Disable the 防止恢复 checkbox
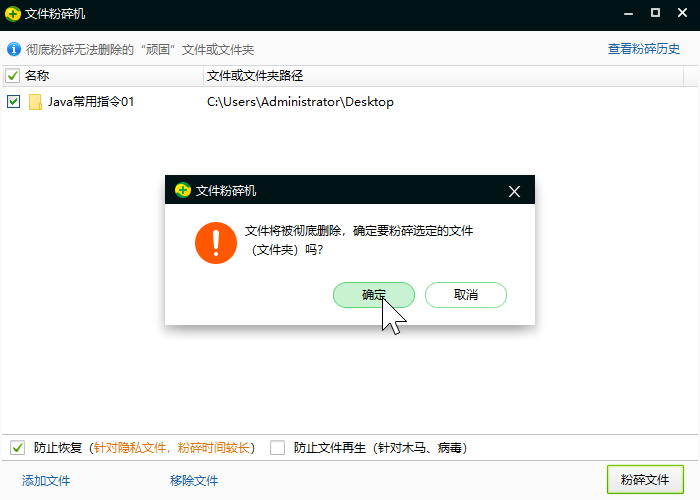The width and height of the screenshot is (700, 500). pos(17,447)
